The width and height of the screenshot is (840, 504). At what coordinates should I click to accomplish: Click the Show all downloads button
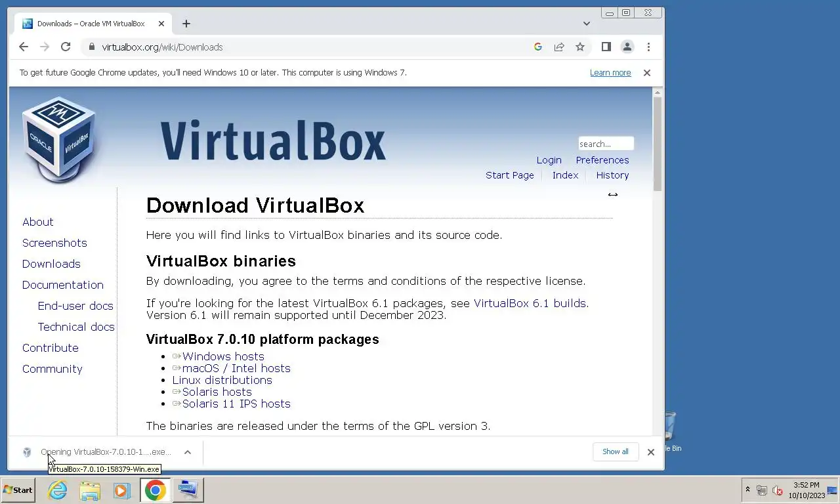616,451
